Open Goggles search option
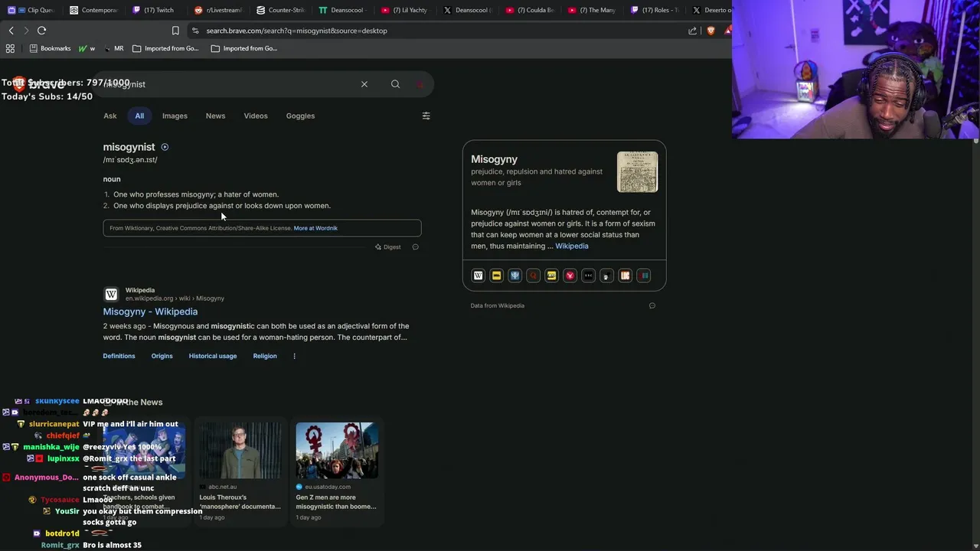 click(x=300, y=116)
